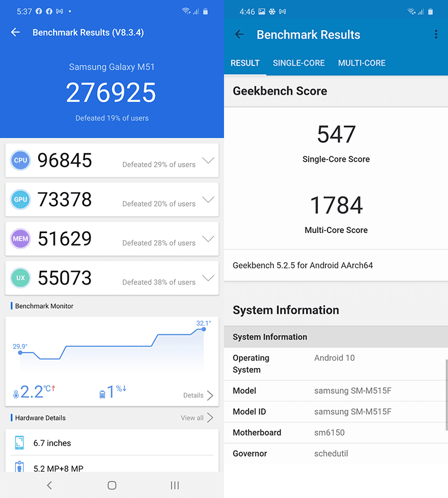Screen dimensions: 448x498
Task: Tap the 32.1° point on temperature graph
Action: pyautogui.click(x=204, y=329)
